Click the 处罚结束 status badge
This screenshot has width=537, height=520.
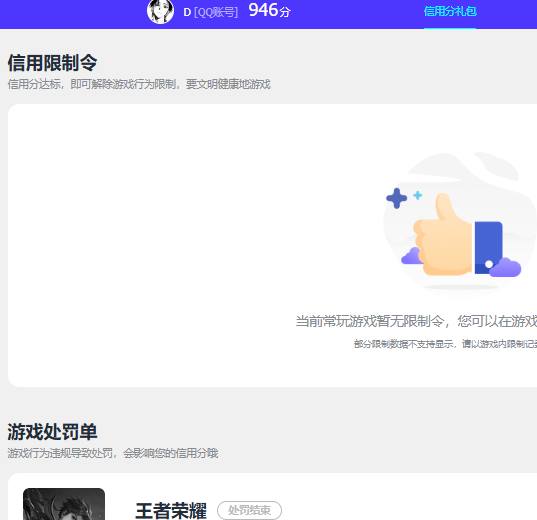click(x=249, y=510)
